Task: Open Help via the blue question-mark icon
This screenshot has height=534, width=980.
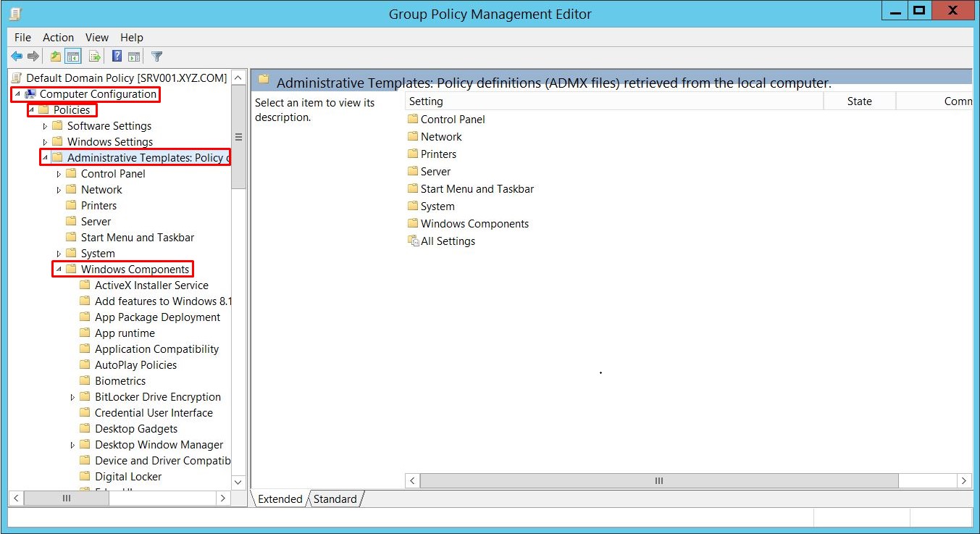Action: [x=117, y=57]
